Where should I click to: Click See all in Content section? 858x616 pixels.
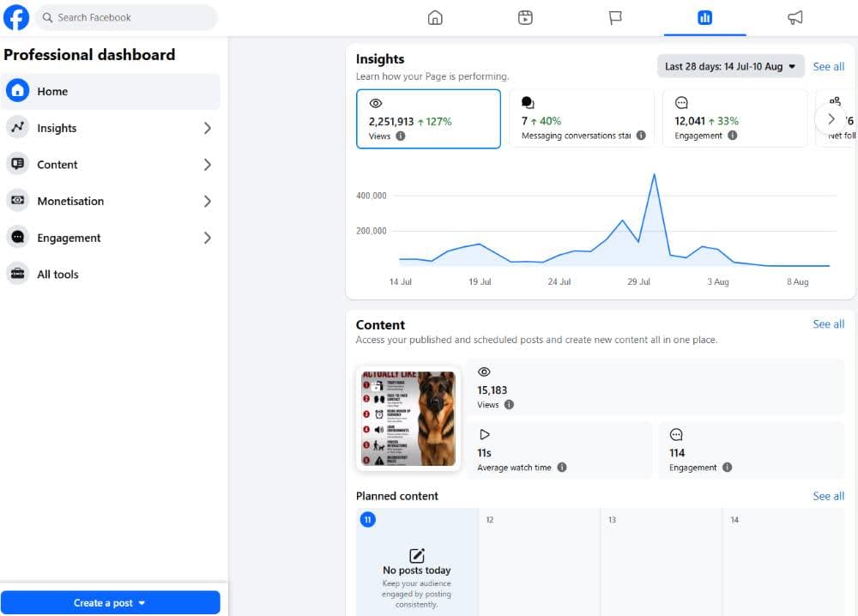pos(828,324)
